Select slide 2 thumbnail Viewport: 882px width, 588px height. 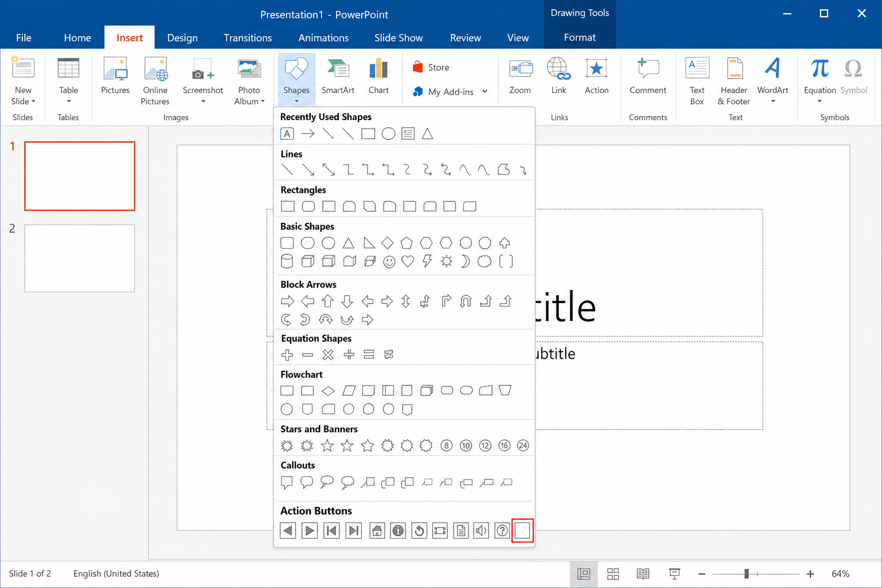pos(80,258)
